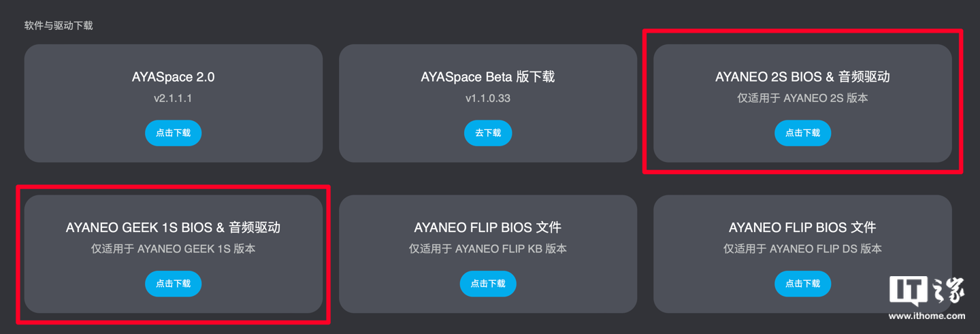This screenshot has height=334, width=980.
Task: Click the IT之家 logo watermark
Action: (926, 291)
